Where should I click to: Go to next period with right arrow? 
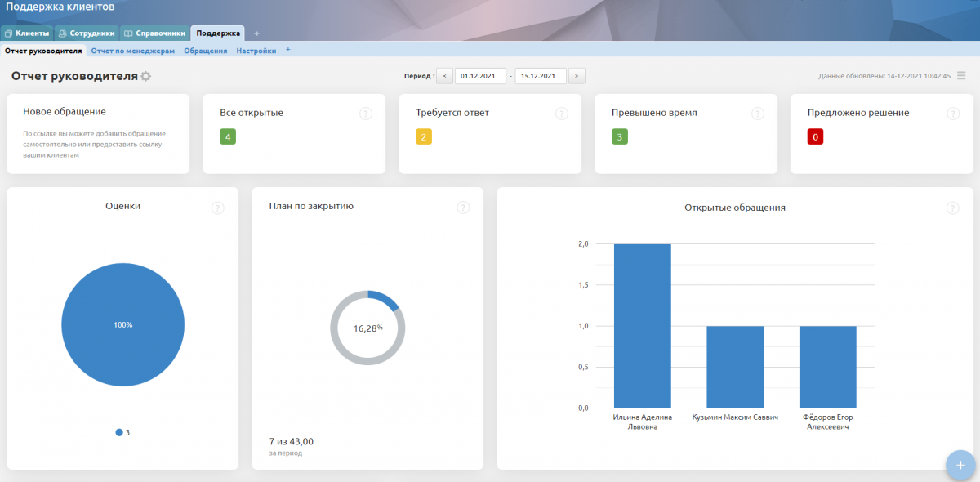click(x=577, y=76)
